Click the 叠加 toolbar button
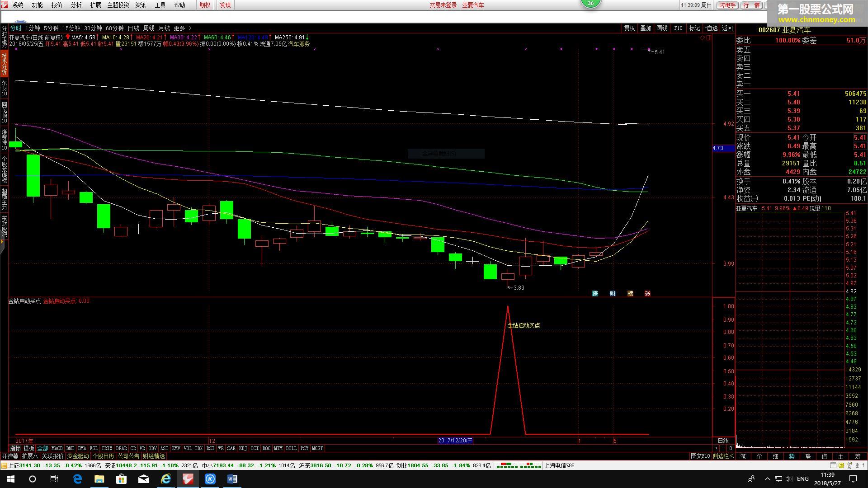This screenshot has width=868, height=488. (646, 28)
